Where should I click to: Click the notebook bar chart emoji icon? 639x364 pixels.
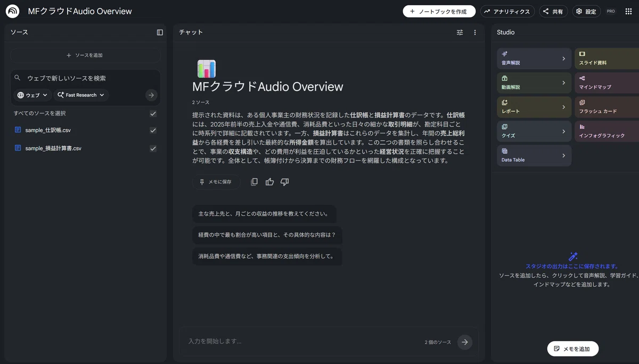pyautogui.click(x=206, y=69)
